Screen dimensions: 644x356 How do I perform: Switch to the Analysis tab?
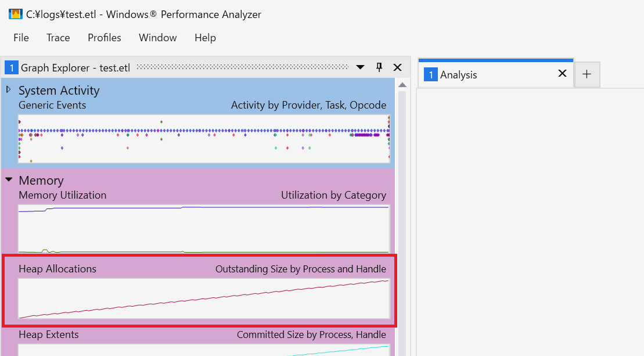pyautogui.click(x=459, y=75)
